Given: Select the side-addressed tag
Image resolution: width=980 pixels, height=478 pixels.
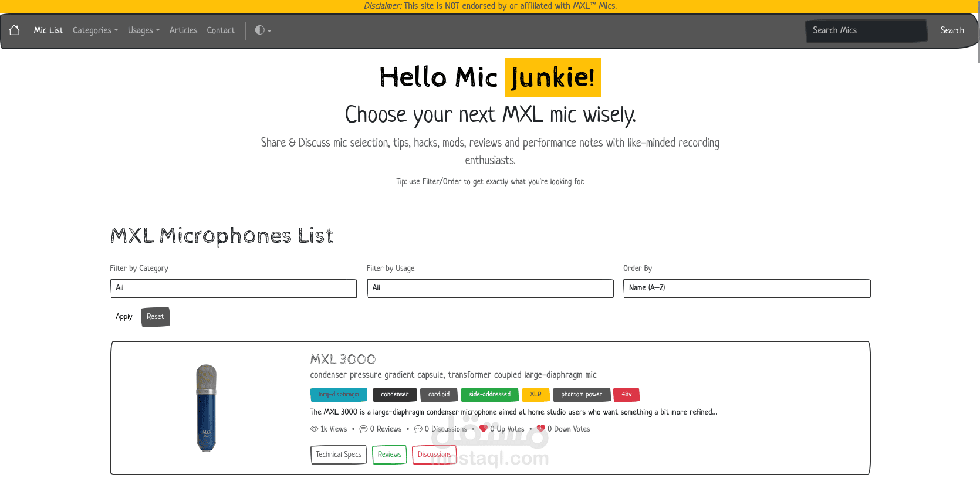Looking at the screenshot, I should pyautogui.click(x=489, y=395).
